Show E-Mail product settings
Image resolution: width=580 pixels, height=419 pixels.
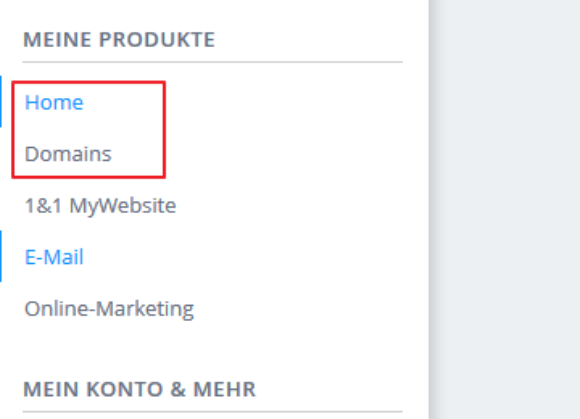[x=54, y=257]
